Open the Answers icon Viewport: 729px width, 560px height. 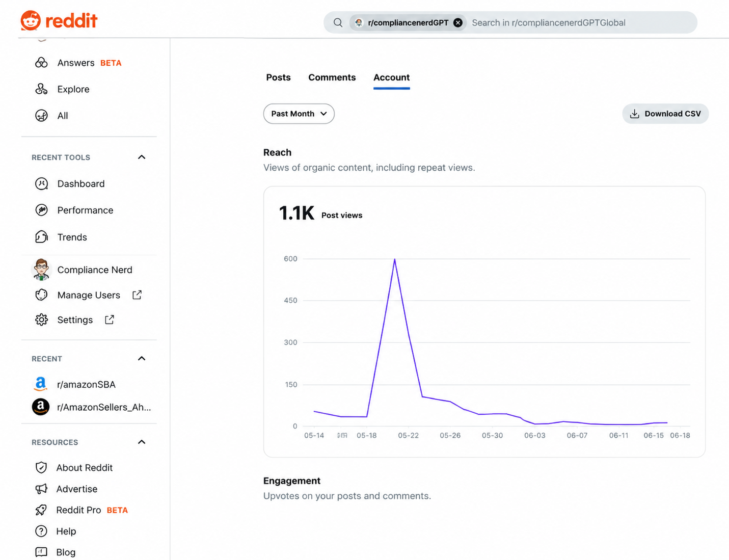(41, 63)
